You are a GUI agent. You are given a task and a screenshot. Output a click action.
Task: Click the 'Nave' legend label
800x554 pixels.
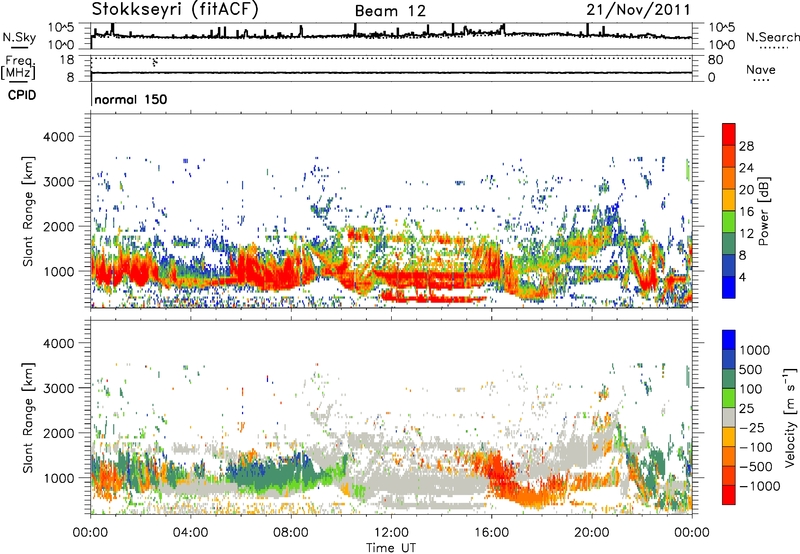pos(761,69)
